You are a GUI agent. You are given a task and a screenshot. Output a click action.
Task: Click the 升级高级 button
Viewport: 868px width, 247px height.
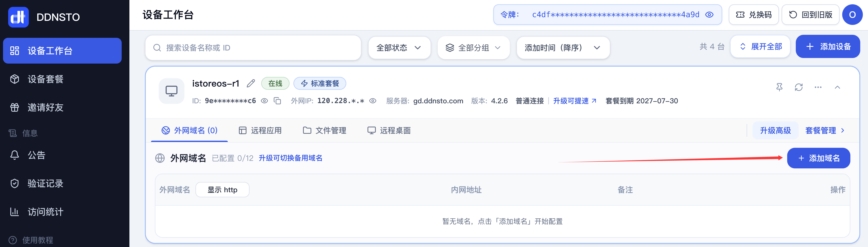coord(775,130)
